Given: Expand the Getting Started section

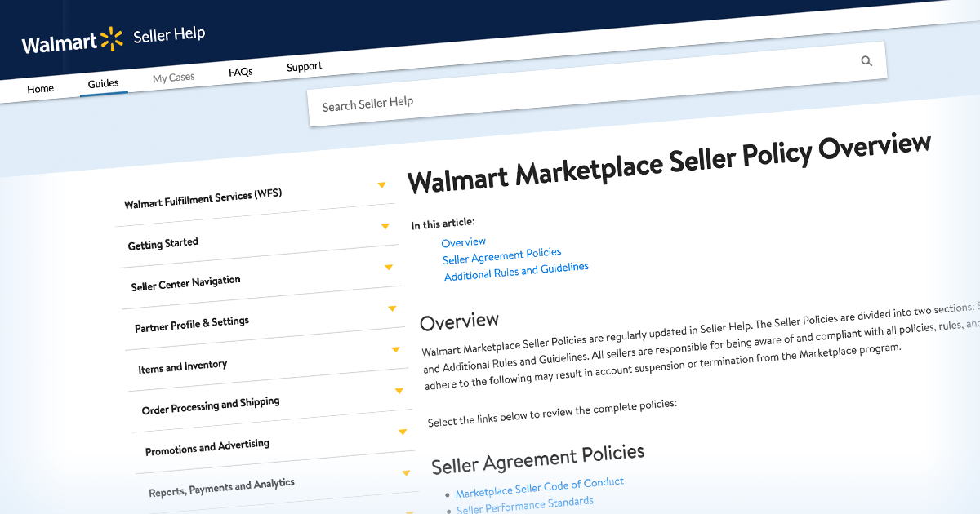Looking at the screenshot, I should pos(385,226).
